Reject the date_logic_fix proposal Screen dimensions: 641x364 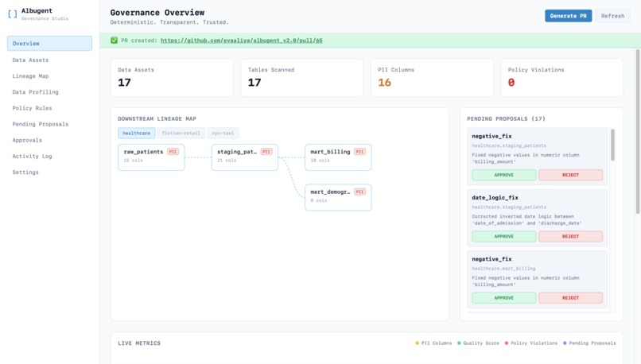click(x=570, y=237)
